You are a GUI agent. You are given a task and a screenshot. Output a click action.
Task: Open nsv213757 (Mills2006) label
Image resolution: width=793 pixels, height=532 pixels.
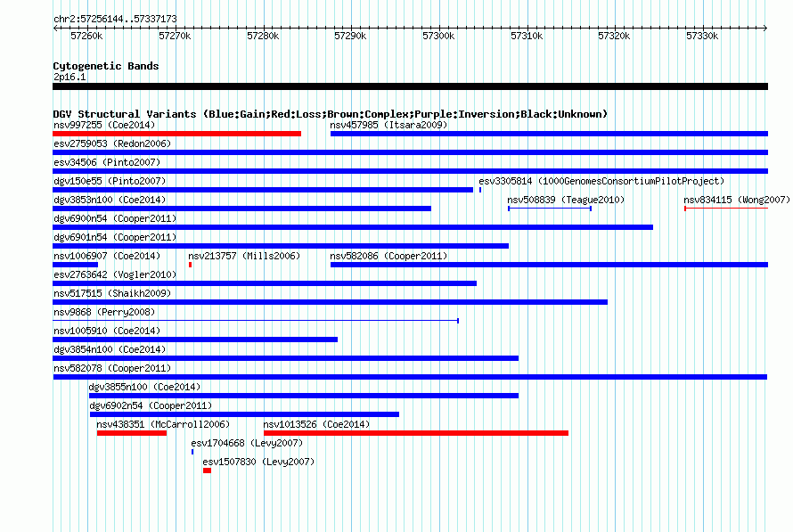[244, 256]
